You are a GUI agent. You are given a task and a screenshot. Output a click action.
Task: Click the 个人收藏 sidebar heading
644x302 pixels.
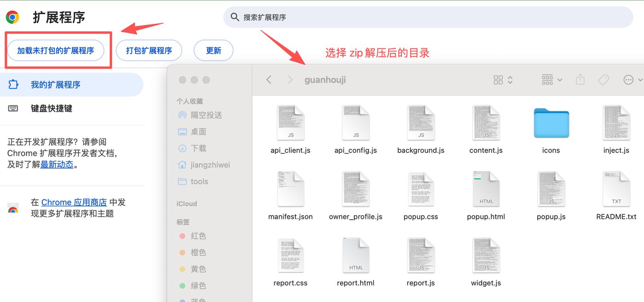click(x=190, y=101)
